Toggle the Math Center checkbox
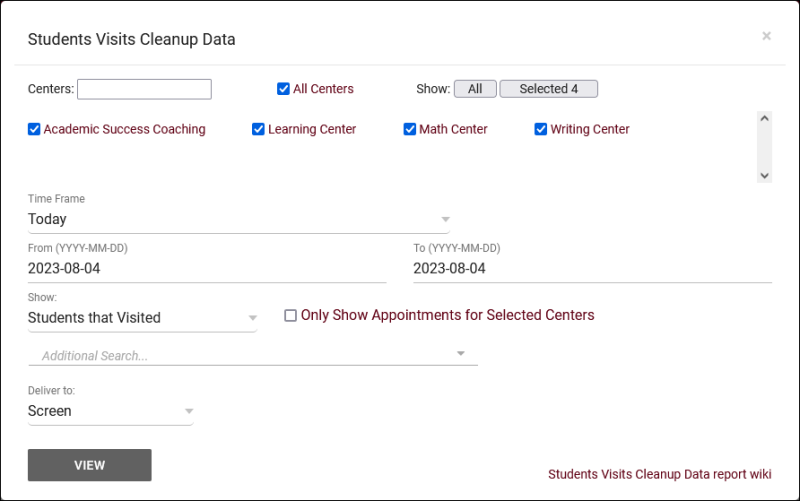 coord(409,129)
